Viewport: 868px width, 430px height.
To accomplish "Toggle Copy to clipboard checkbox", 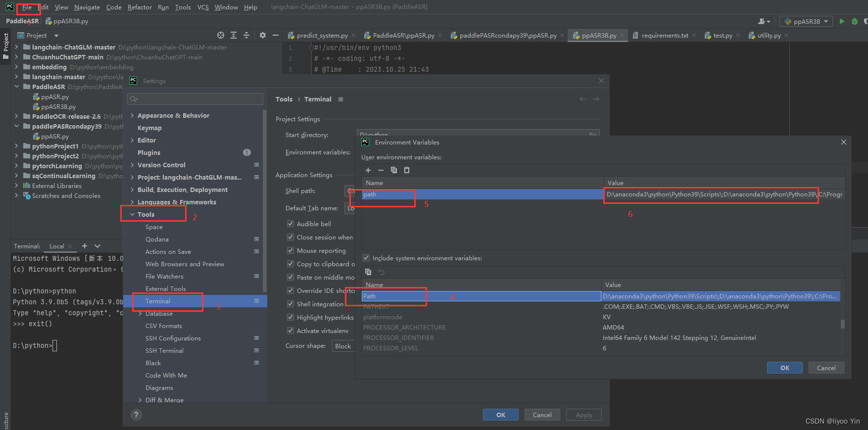I will [x=290, y=264].
